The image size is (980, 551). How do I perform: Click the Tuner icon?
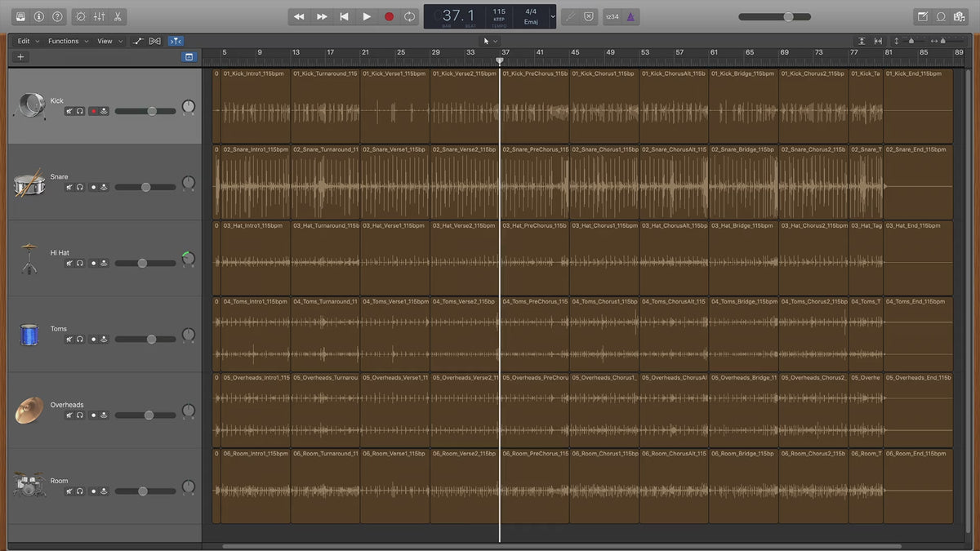pos(569,16)
